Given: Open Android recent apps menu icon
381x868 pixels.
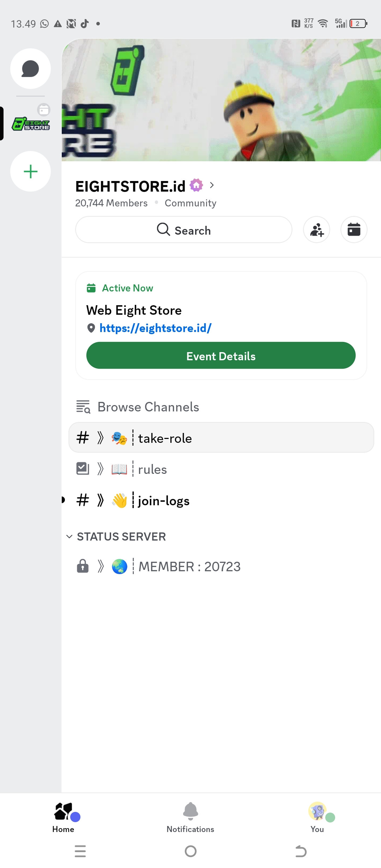Looking at the screenshot, I should click(80, 851).
